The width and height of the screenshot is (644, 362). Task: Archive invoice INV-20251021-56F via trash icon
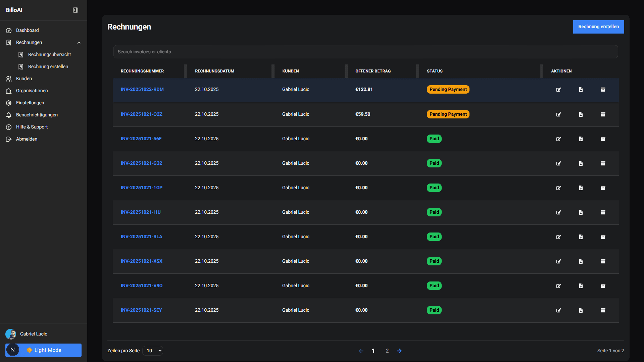click(603, 139)
